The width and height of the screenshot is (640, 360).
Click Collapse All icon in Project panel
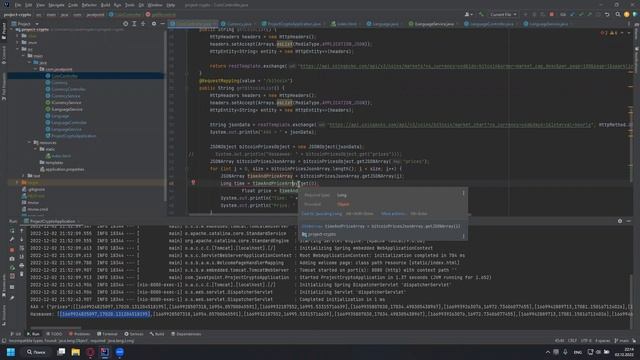pos(143,24)
